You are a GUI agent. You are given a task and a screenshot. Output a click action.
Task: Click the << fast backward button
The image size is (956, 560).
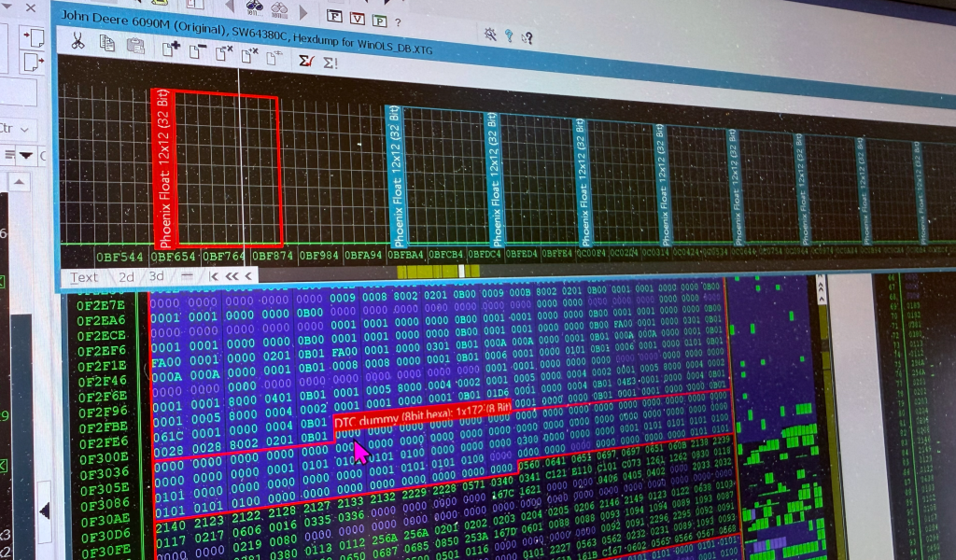point(232,276)
